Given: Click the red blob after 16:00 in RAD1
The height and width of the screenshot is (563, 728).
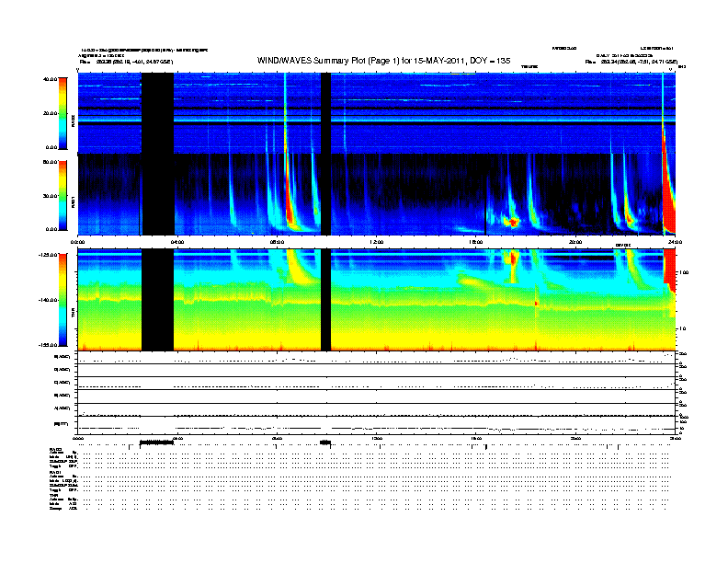Looking at the screenshot, I should click(x=513, y=222).
